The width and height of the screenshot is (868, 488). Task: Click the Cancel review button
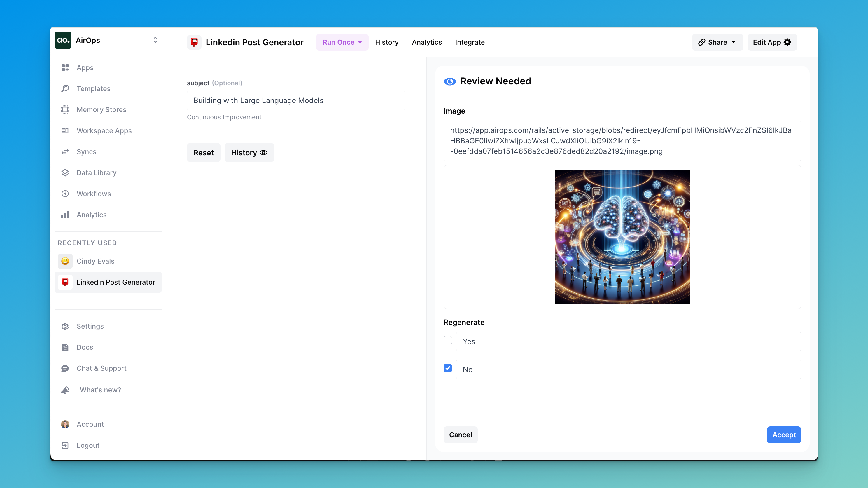460,435
